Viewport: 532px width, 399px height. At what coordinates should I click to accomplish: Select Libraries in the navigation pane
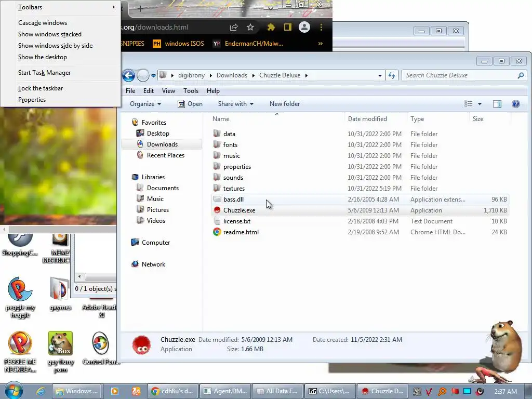tap(153, 177)
